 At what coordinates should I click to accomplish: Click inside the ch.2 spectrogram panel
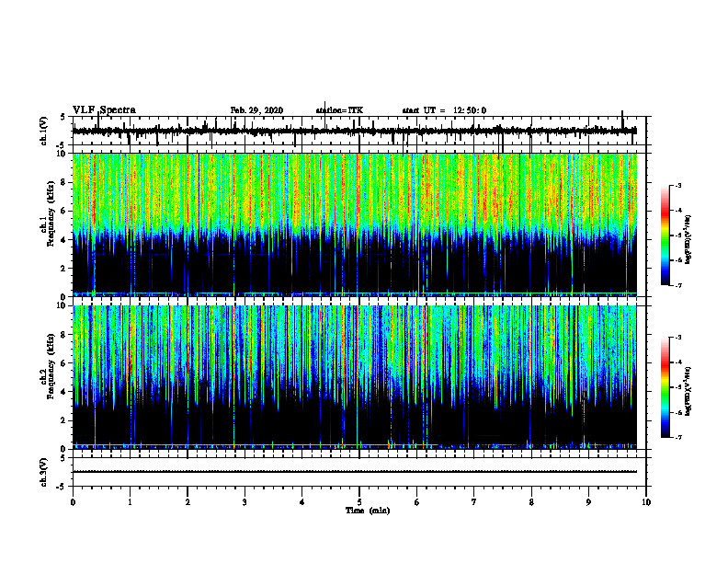coord(354,377)
